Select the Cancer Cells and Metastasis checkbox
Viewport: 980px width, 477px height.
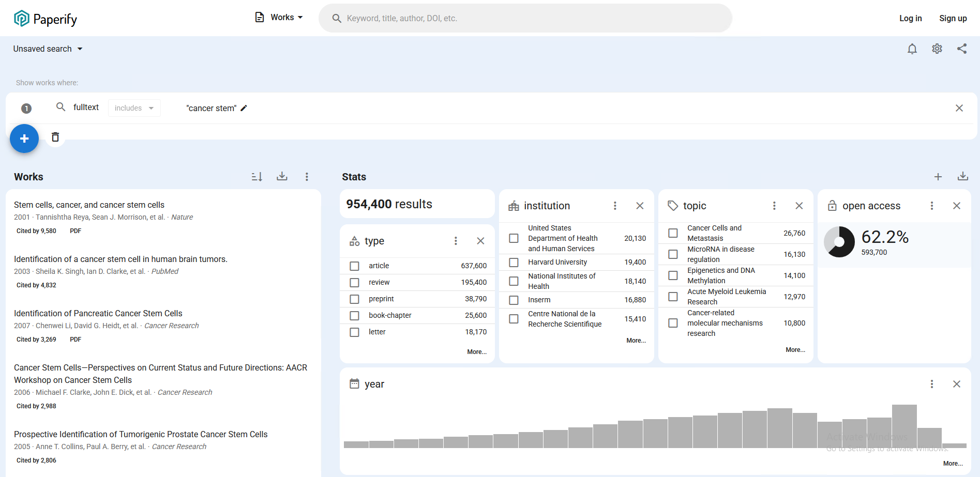(673, 233)
